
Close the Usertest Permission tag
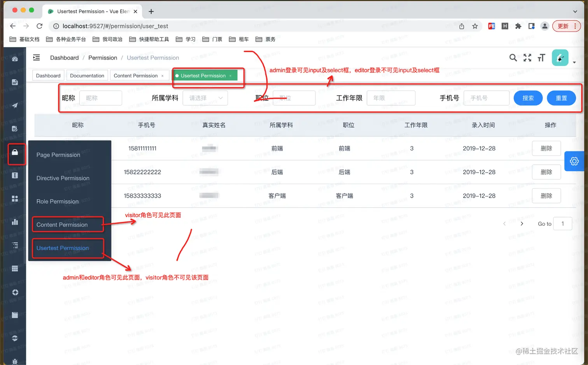(230, 76)
